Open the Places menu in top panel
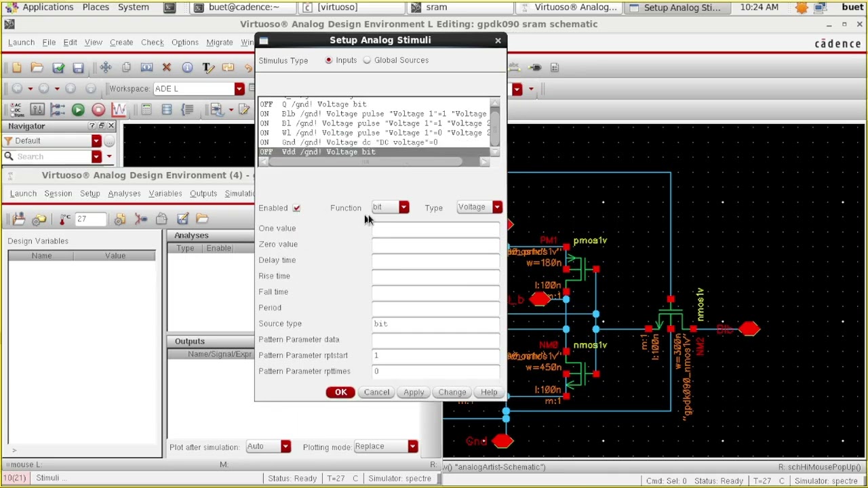Image resolution: width=868 pixels, height=488 pixels. [x=96, y=7]
